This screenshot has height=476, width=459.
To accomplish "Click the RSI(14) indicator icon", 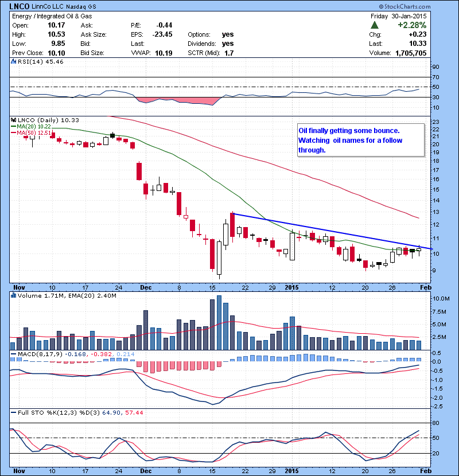I will click(14, 61).
